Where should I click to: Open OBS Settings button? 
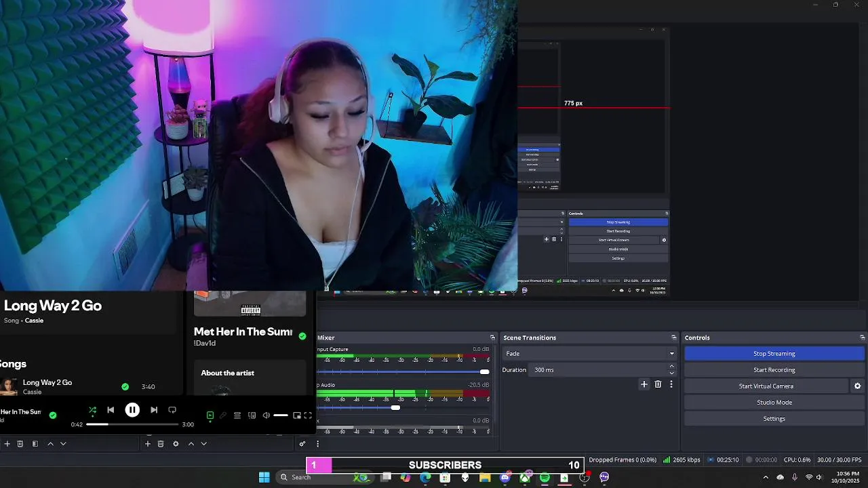coord(774,418)
